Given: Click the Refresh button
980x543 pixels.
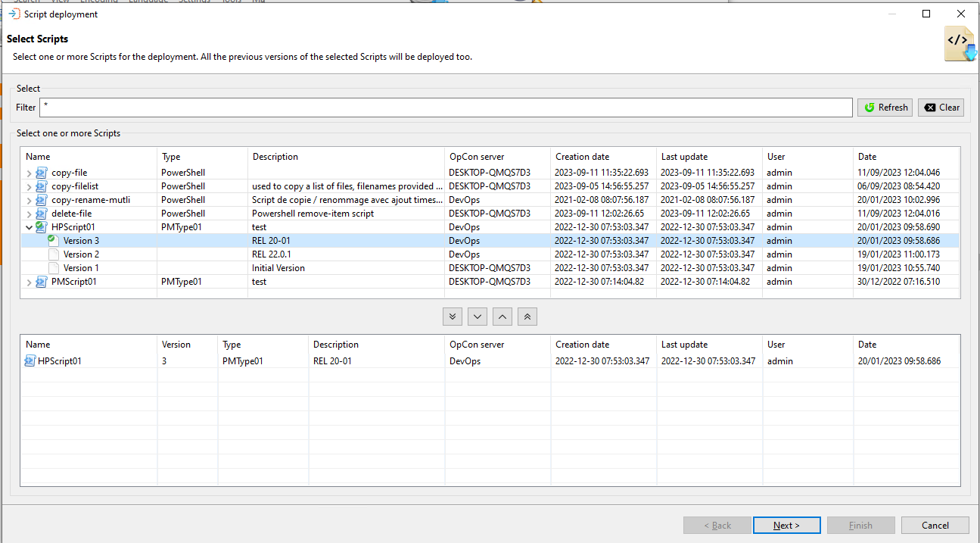Looking at the screenshot, I should click(x=885, y=108).
